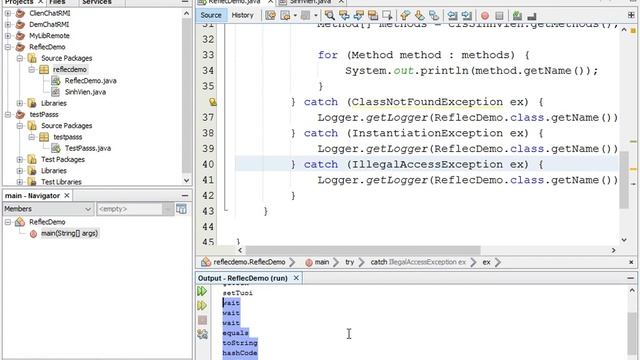The width and height of the screenshot is (640, 360).
Task: Select main(String[] args) in Navigator
Action: (x=69, y=233)
